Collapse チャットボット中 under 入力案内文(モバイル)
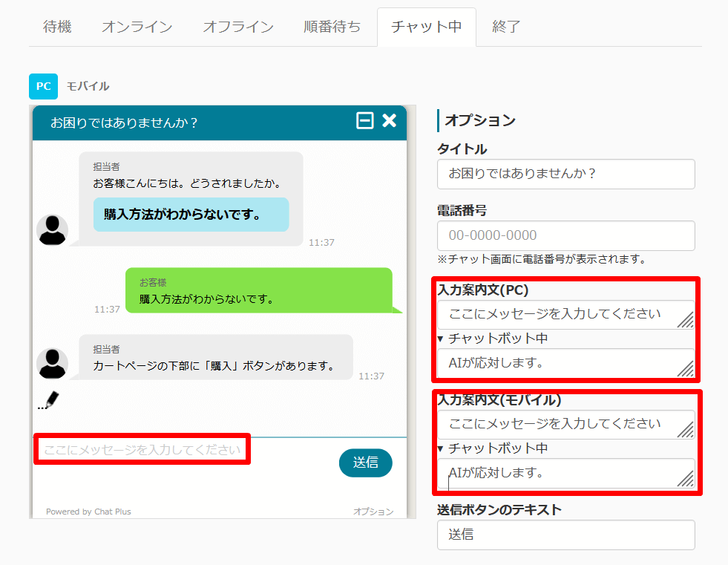The height and width of the screenshot is (565, 728). 493,448
